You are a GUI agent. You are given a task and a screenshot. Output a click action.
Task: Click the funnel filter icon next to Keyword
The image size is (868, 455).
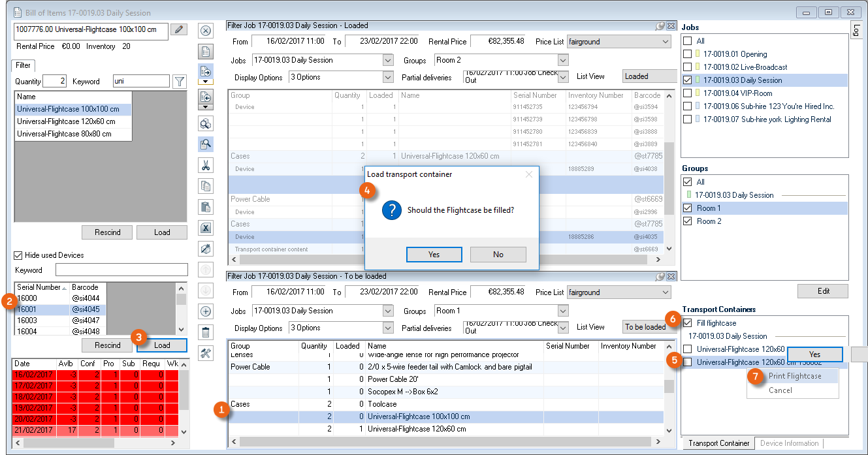click(x=180, y=82)
